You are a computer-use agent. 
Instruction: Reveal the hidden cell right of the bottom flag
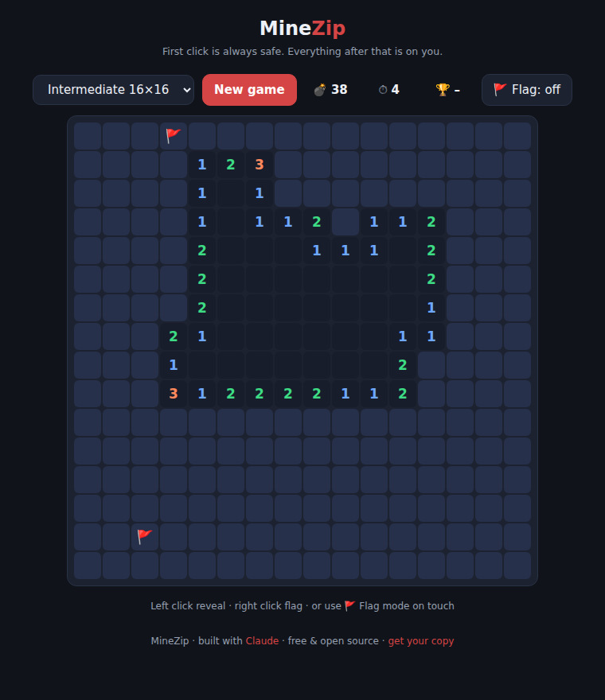tap(174, 537)
